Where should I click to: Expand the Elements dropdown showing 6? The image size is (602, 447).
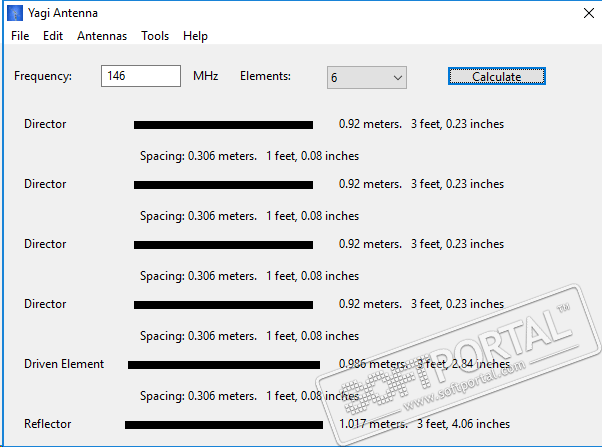[x=367, y=78]
